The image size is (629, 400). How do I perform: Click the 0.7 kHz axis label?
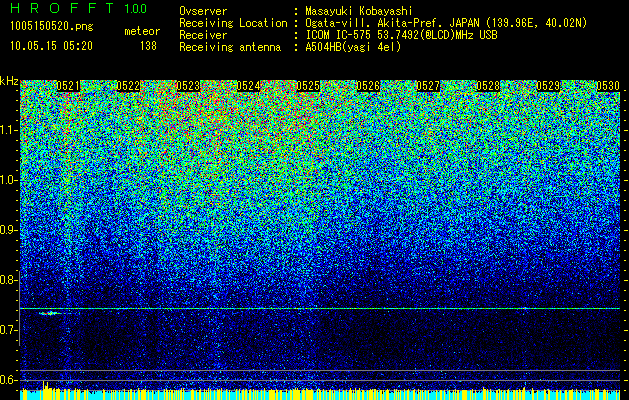coord(8,330)
